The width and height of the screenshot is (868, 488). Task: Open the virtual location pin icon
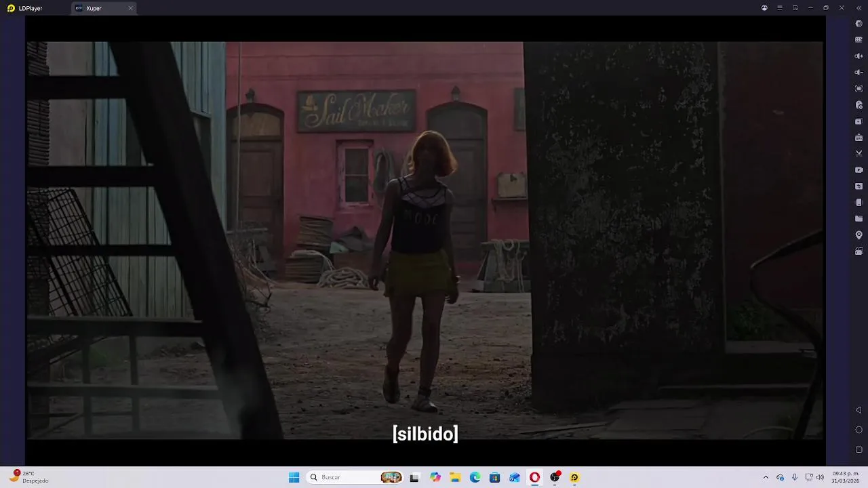click(x=859, y=235)
